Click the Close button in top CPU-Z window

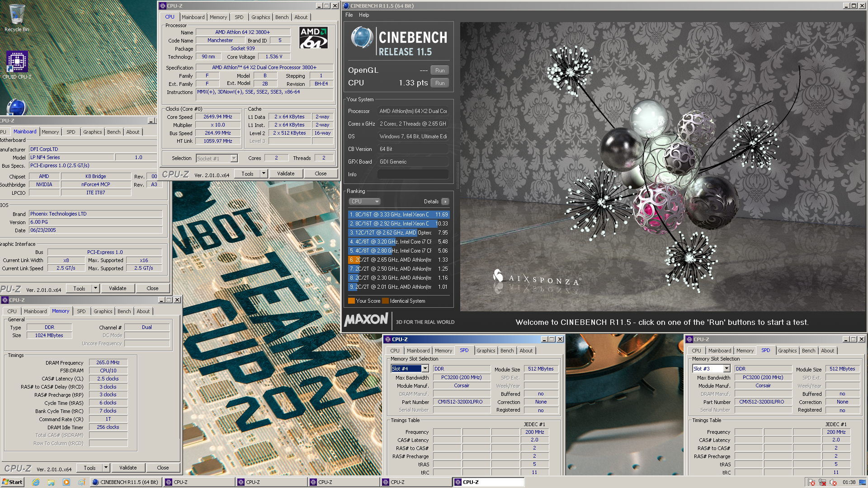[321, 174]
